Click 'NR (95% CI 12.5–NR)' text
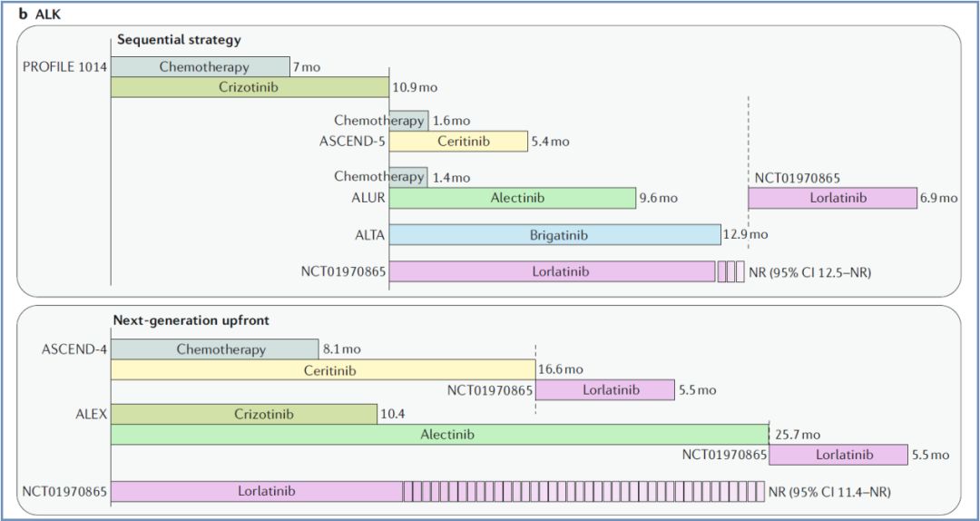Viewport: 980px width, 521px height. click(x=810, y=272)
